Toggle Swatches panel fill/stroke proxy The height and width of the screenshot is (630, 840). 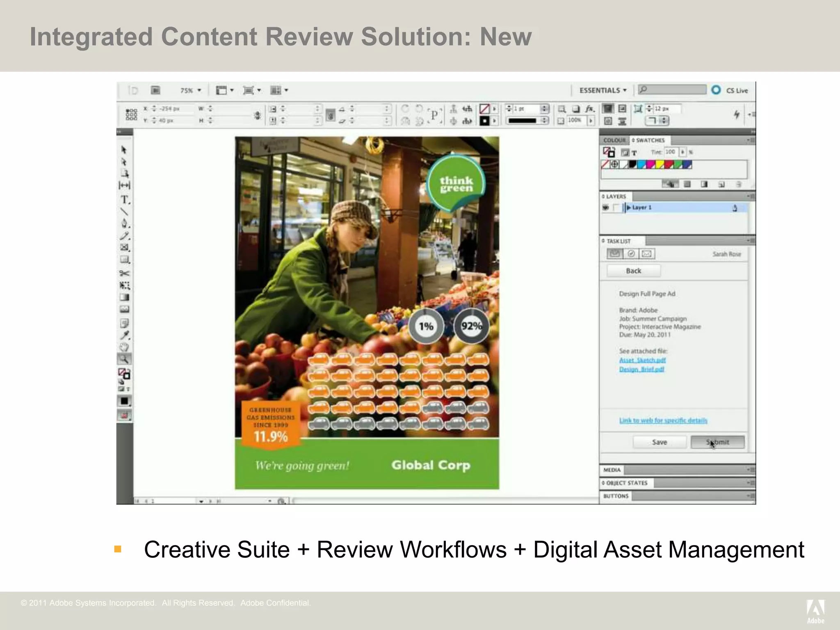click(x=609, y=152)
